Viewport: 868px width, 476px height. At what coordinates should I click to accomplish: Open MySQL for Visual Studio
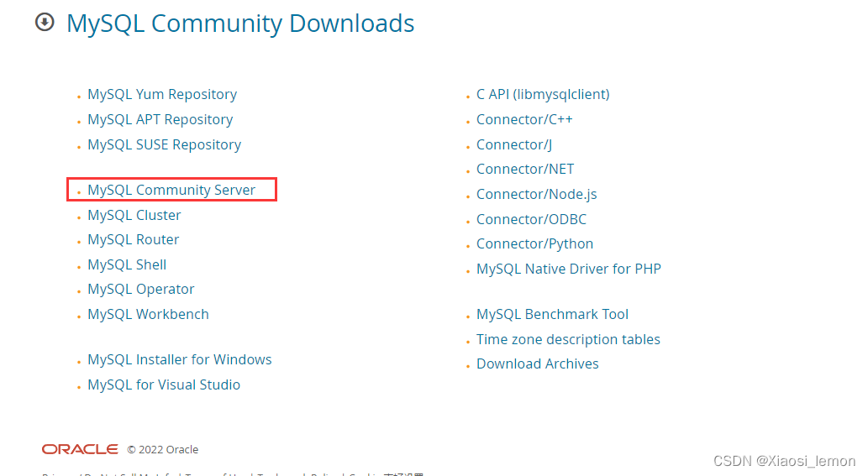coord(164,384)
